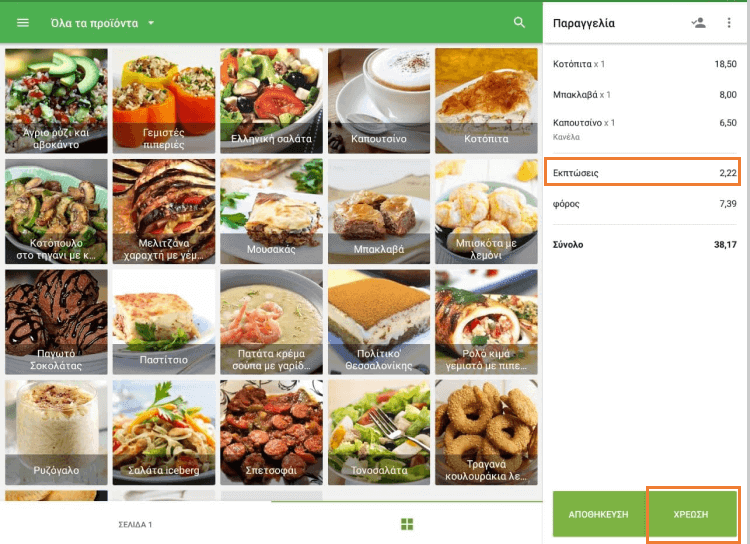Open the Κοτόπιτα line in the order
This screenshot has height=544, width=750.
(644, 64)
